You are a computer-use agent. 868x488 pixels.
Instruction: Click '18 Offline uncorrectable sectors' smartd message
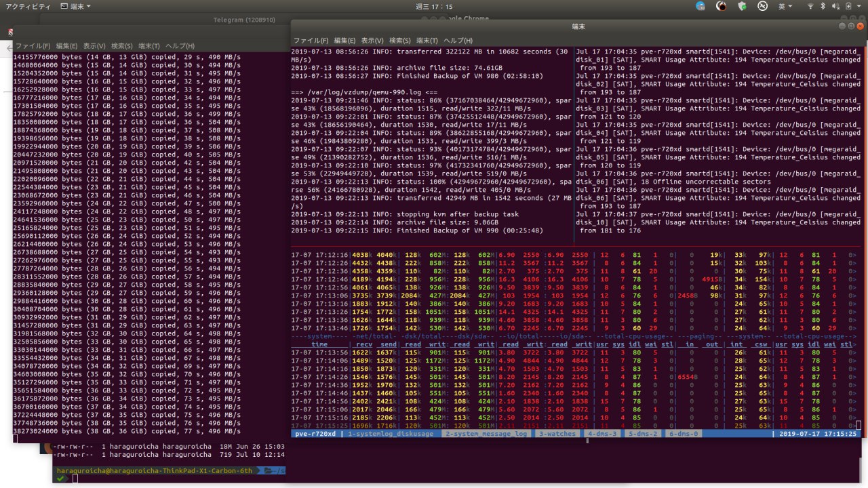click(x=705, y=182)
